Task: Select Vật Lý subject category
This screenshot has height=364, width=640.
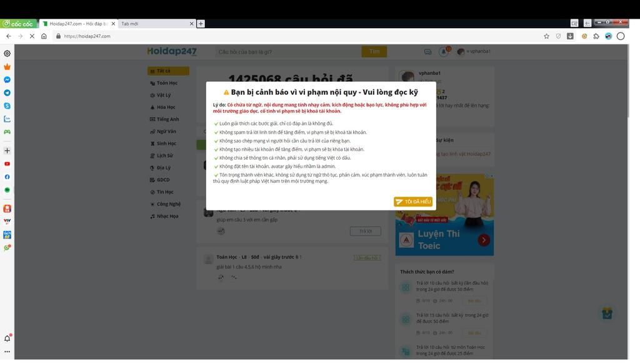Action: [x=161, y=95]
